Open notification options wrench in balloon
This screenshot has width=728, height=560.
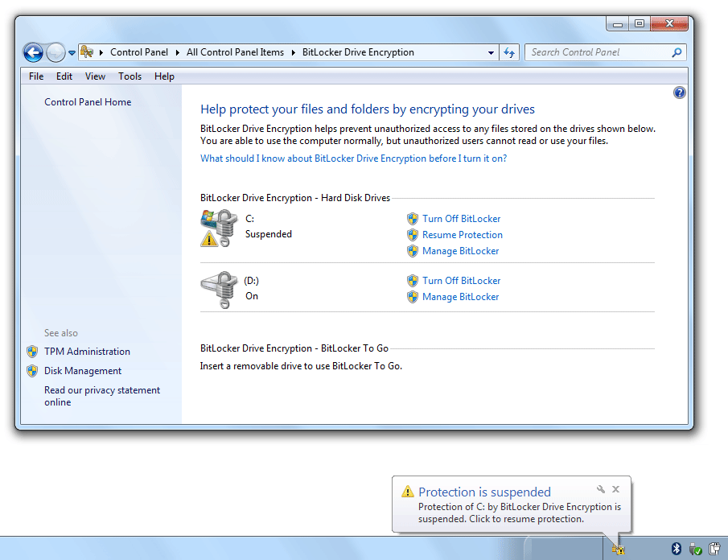click(x=601, y=489)
